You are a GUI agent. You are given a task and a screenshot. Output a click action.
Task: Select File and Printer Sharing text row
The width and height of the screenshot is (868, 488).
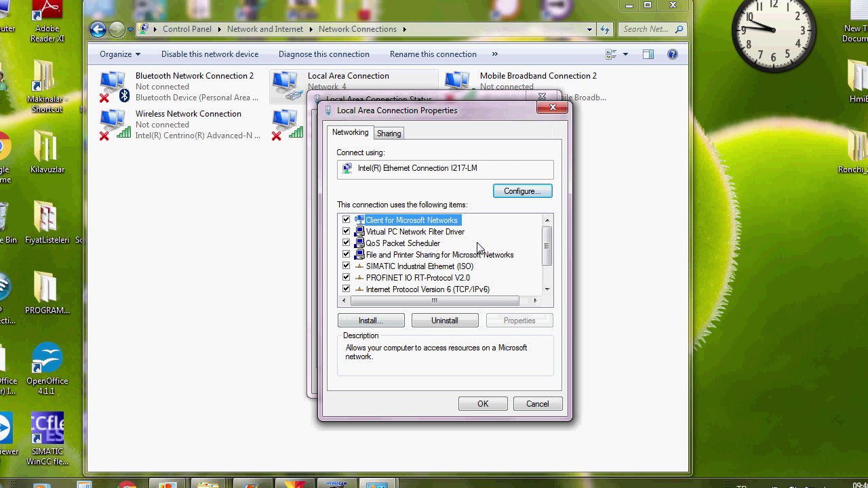pos(439,255)
